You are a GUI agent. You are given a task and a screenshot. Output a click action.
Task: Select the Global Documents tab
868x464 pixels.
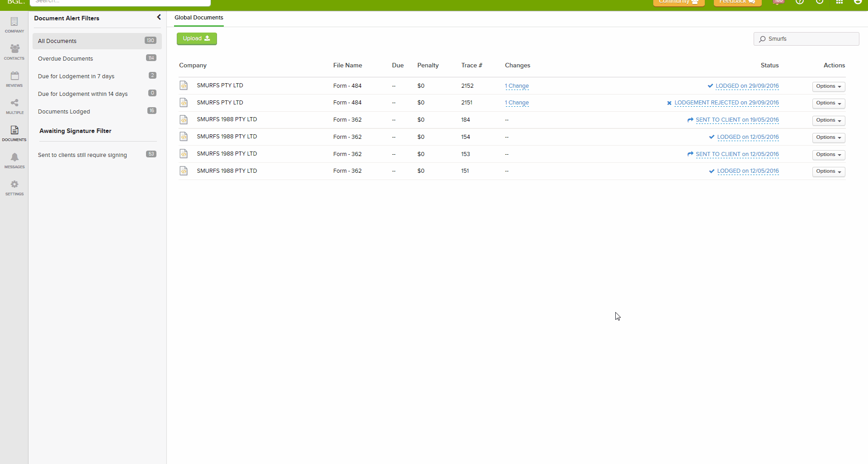coord(199,18)
